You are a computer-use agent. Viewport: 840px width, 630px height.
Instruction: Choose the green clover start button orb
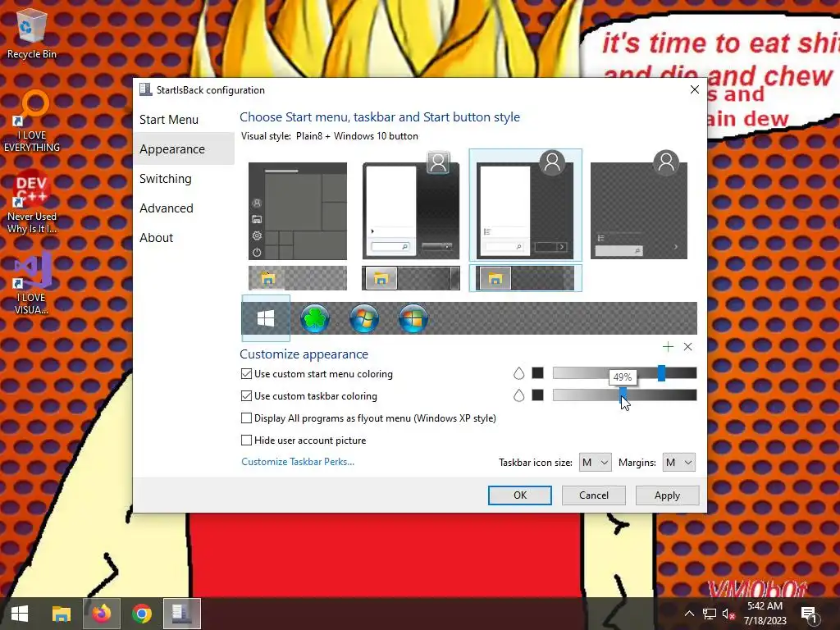pyautogui.click(x=314, y=318)
